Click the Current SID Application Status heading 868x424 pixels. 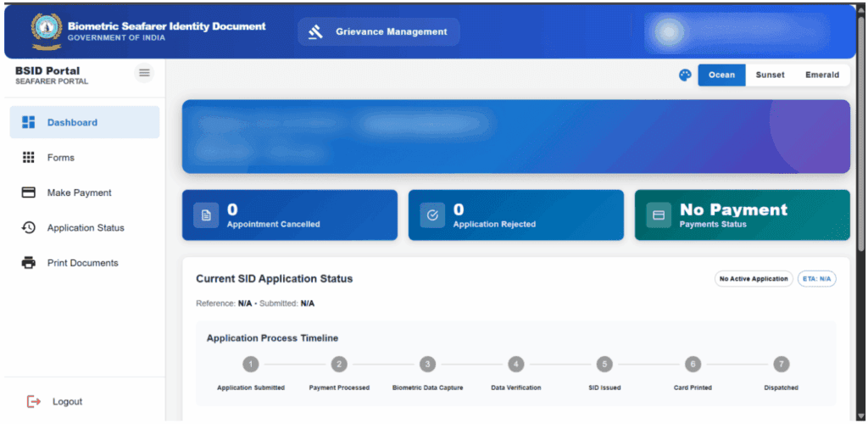click(x=274, y=279)
